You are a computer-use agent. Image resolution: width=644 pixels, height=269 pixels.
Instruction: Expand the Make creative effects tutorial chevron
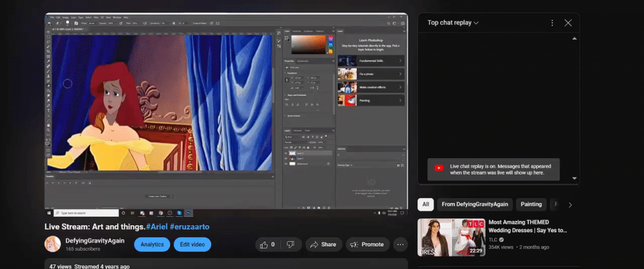400,87
